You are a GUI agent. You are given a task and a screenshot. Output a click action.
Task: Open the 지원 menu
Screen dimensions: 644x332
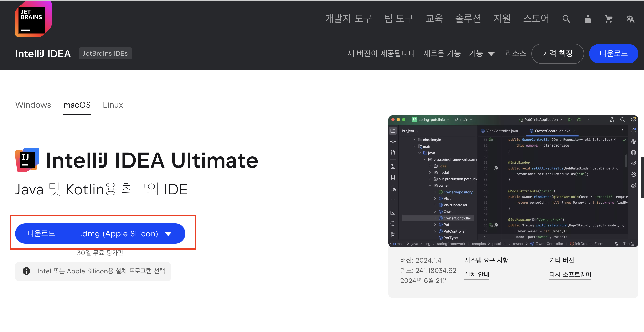pos(502,19)
